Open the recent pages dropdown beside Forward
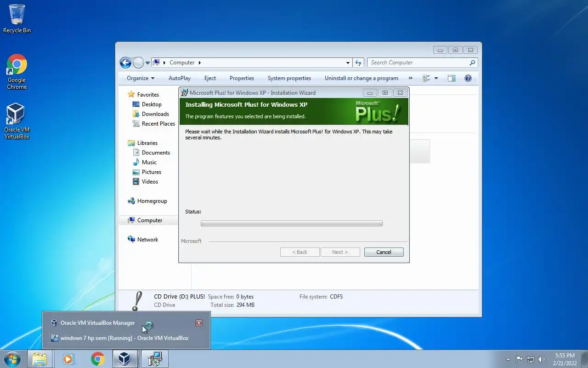 [148, 63]
